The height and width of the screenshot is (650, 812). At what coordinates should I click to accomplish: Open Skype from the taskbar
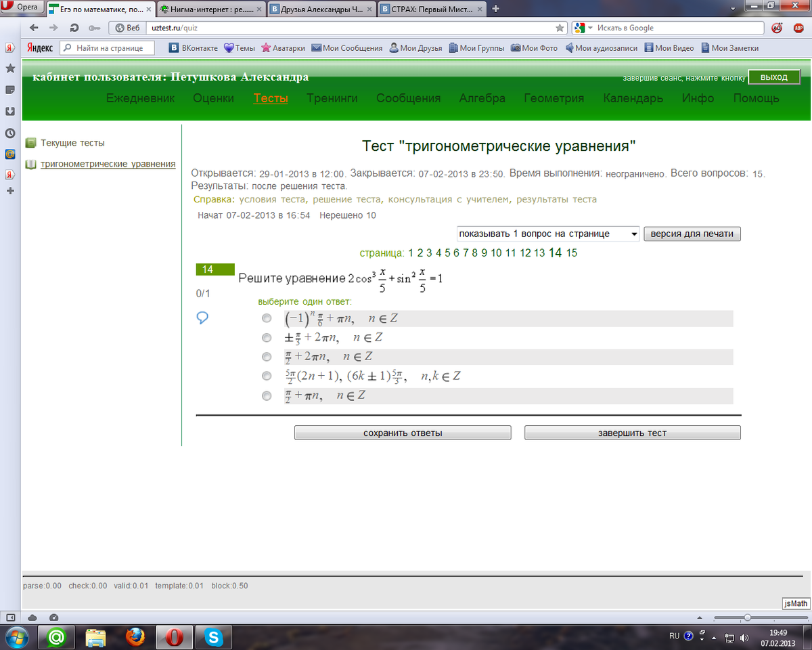click(215, 637)
